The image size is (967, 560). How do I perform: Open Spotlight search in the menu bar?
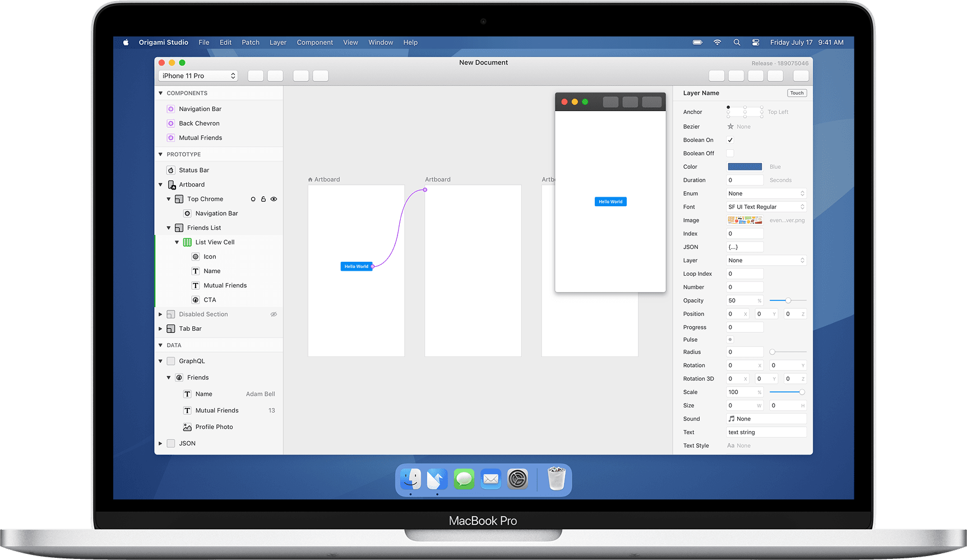tap(737, 43)
